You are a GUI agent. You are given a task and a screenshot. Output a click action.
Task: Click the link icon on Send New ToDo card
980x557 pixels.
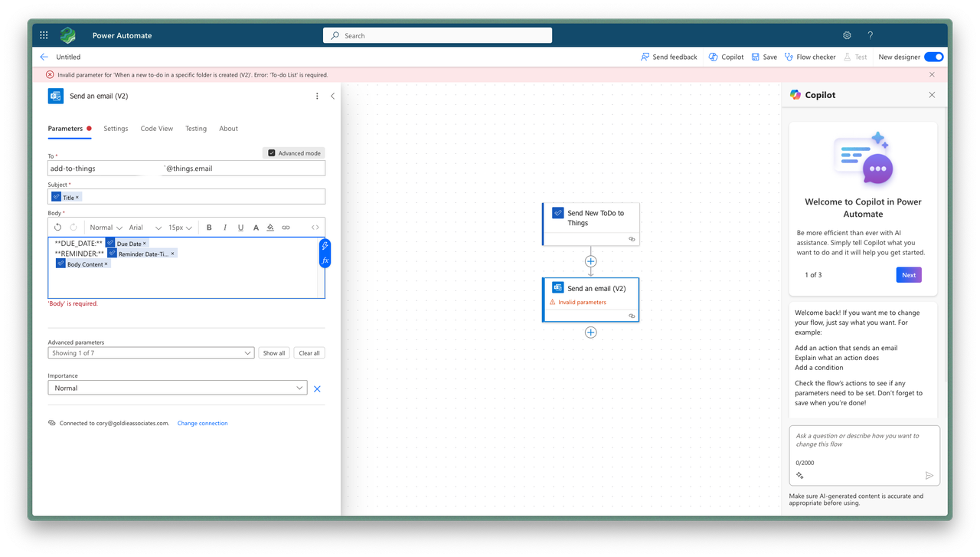point(632,239)
